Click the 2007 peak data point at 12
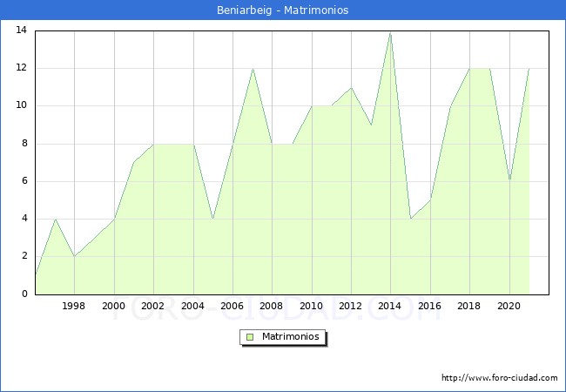Viewport: 566px width, 392px height. tap(253, 69)
